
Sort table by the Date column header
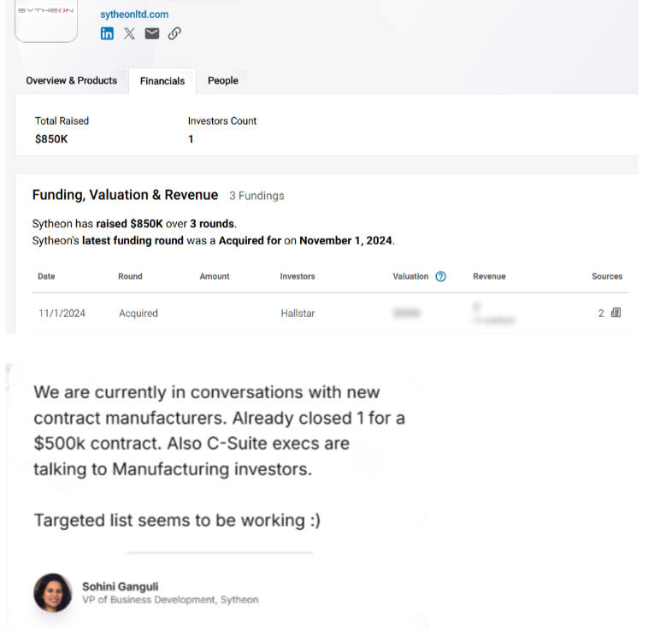pos(46,276)
